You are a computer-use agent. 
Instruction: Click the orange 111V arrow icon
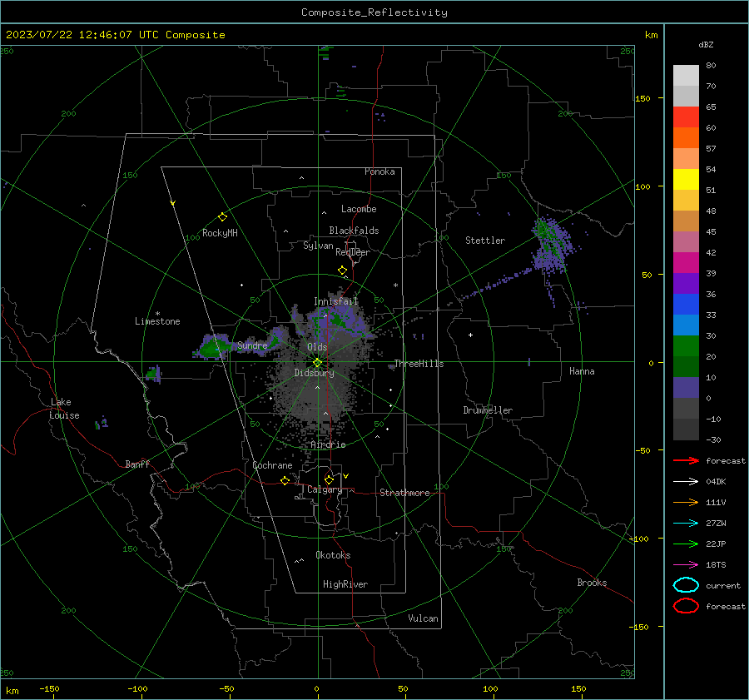[x=686, y=502]
